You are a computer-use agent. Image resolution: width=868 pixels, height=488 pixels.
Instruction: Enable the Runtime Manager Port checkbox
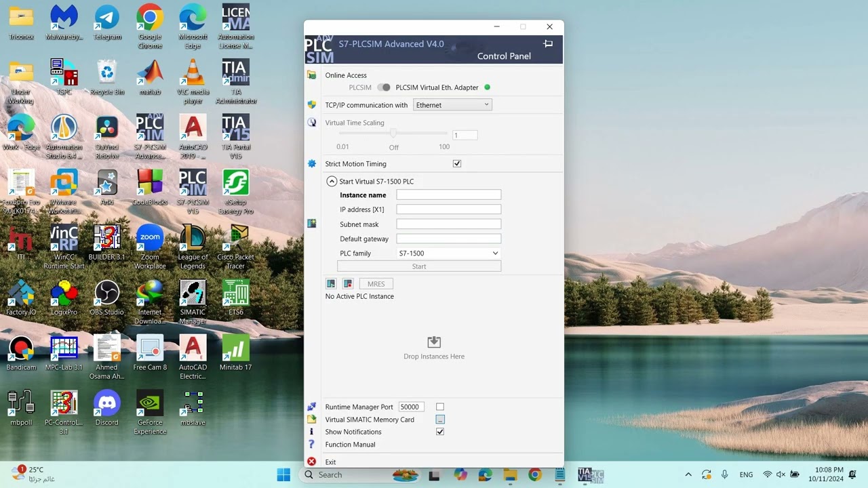(440, 407)
